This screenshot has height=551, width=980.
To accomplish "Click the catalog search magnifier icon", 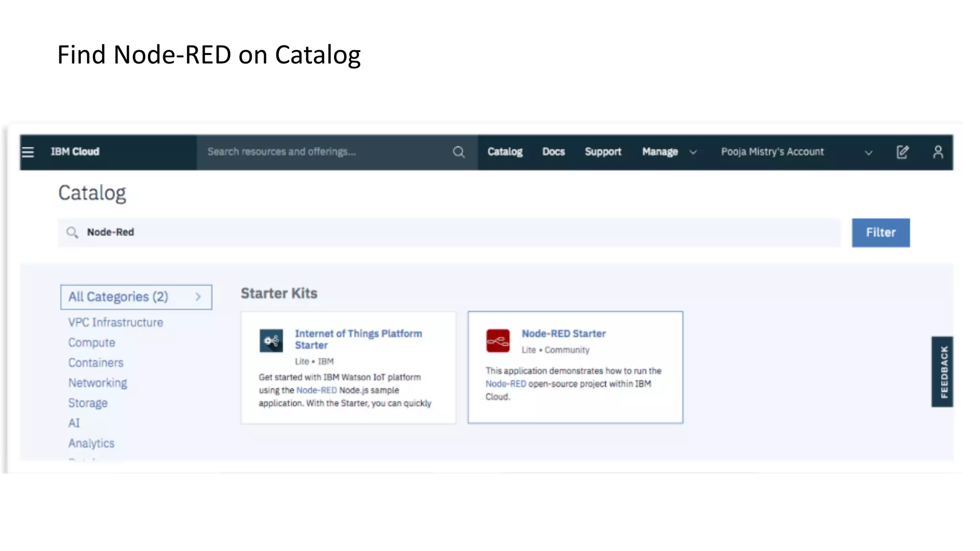I will (x=72, y=232).
